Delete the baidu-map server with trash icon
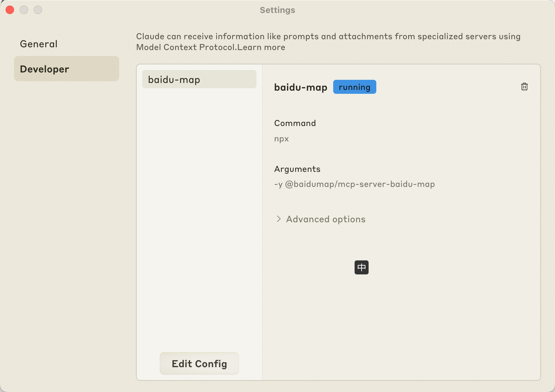 click(x=524, y=86)
